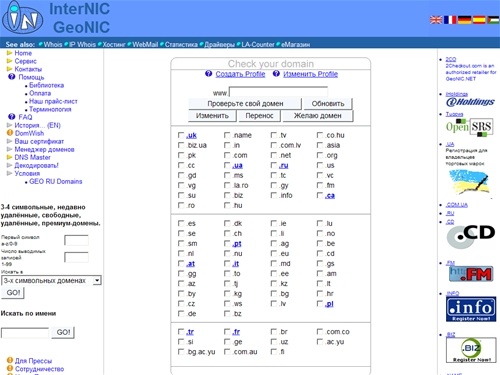Click the arrow icon beside DNS Master
This screenshot has height=375, width=500.
9,157
